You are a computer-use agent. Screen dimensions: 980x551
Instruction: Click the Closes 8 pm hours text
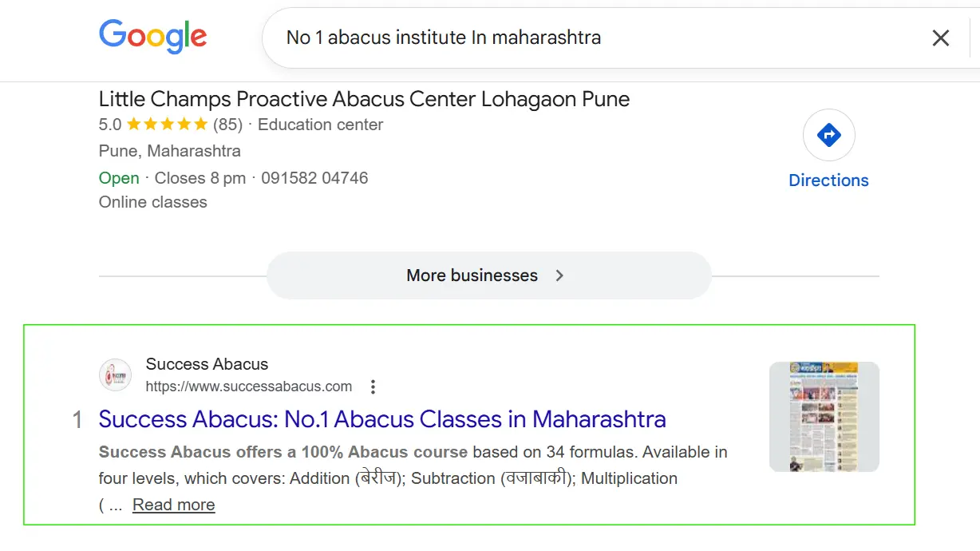[200, 178]
